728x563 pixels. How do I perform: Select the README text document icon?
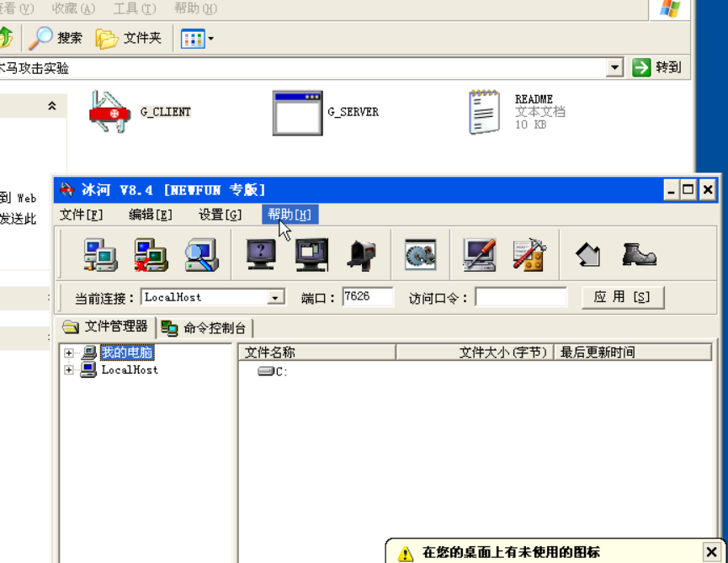pyautogui.click(x=484, y=112)
